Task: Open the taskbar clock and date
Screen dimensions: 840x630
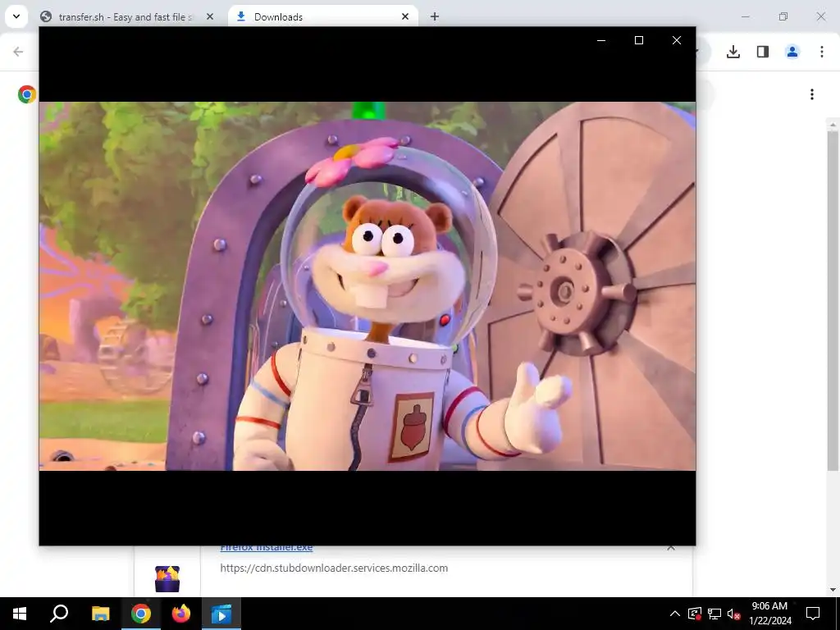Action: point(769,614)
